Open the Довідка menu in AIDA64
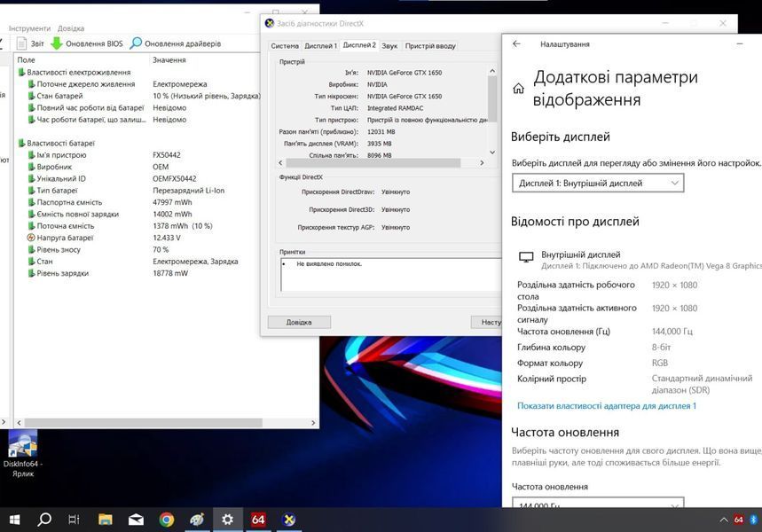Image resolution: width=762 pixels, height=532 pixels. click(71, 28)
